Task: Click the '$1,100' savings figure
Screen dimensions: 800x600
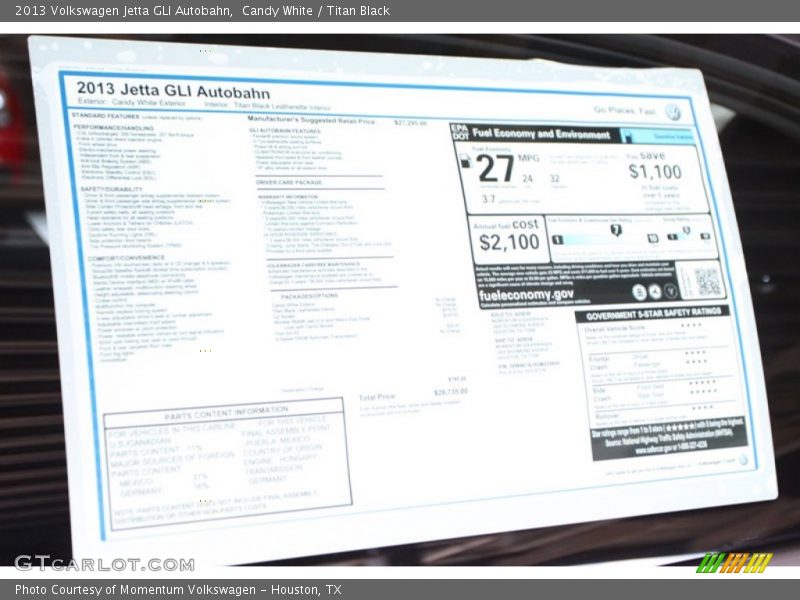Action: [655, 172]
